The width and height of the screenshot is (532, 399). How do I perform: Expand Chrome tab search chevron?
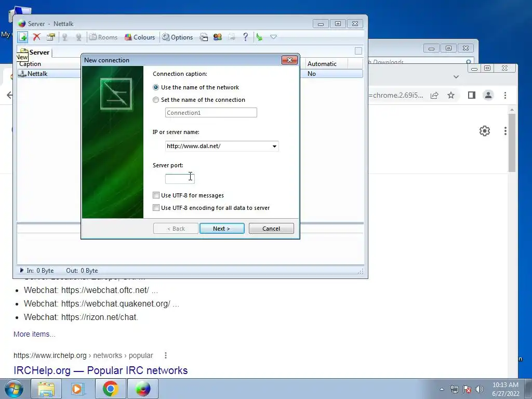[456, 77]
